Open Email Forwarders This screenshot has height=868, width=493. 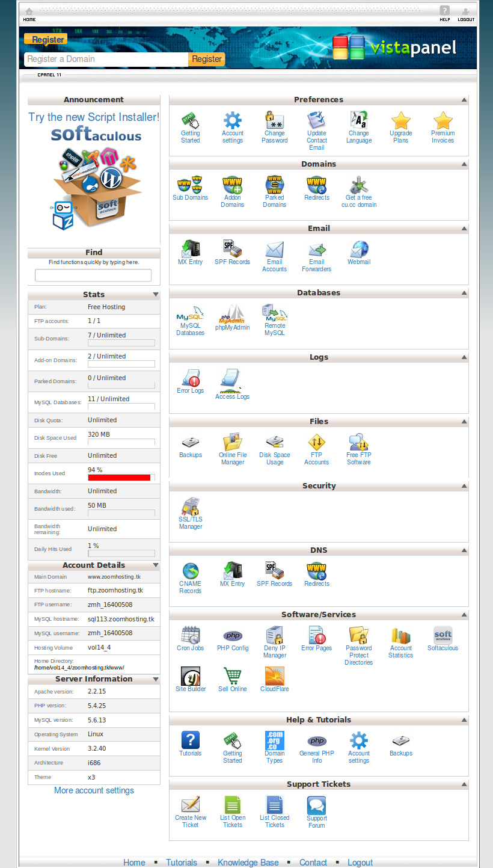[317, 256]
